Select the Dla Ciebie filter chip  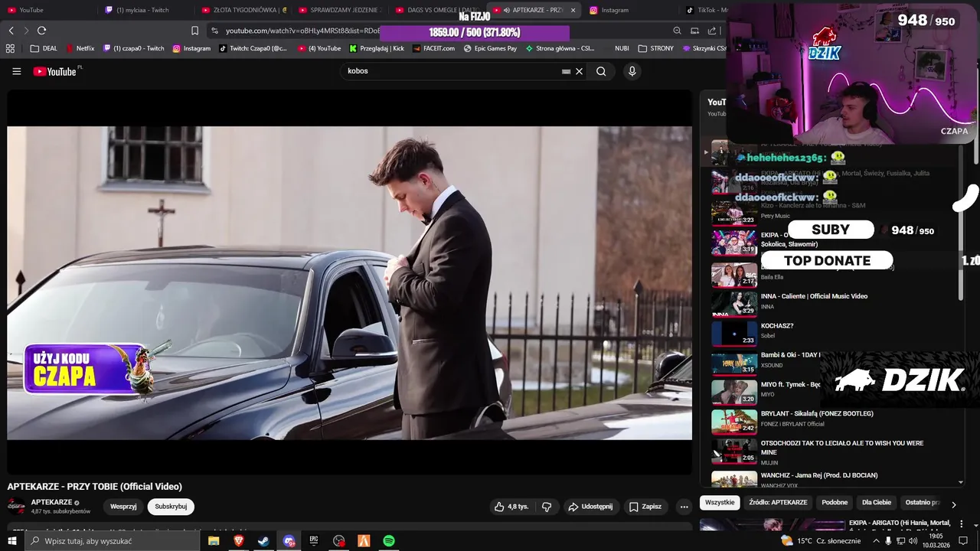(x=877, y=503)
